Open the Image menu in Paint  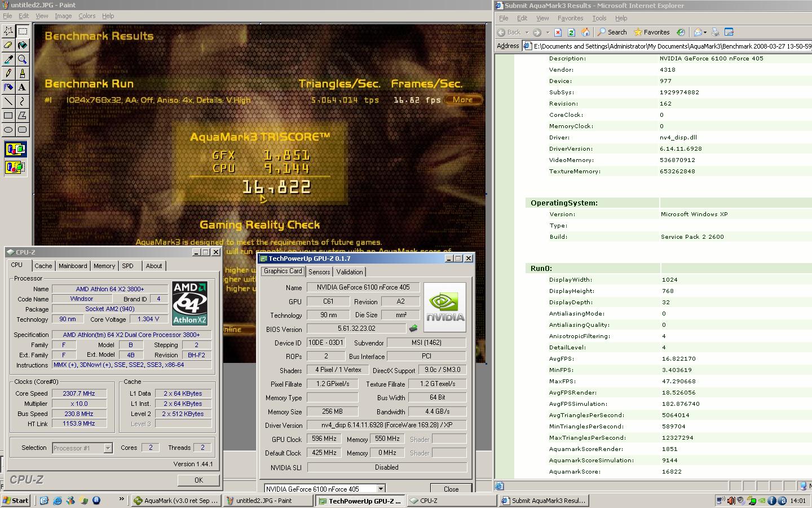(63, 16)
